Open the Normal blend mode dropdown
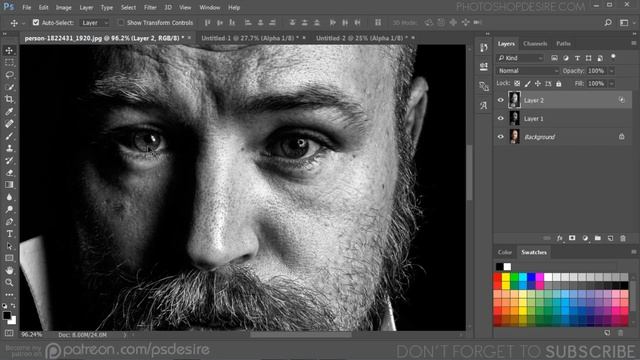Screen dimensions: 640x360 click(528, 71)
